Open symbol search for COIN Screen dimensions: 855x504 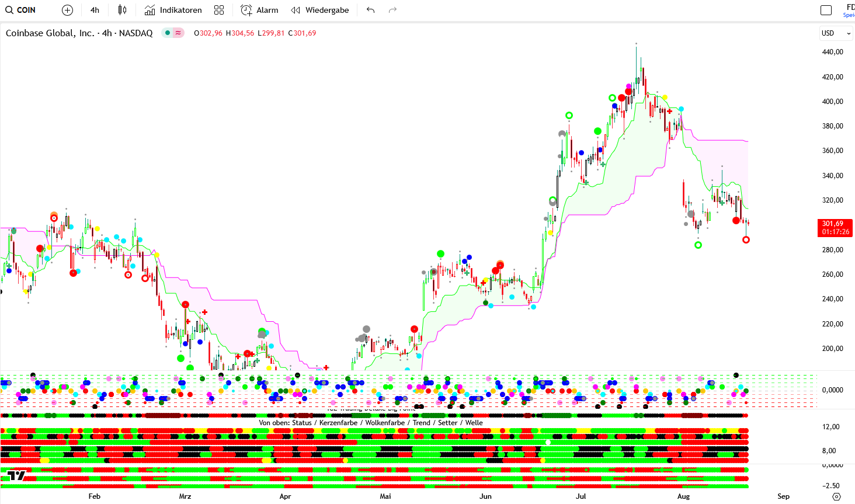click(20, 10)
